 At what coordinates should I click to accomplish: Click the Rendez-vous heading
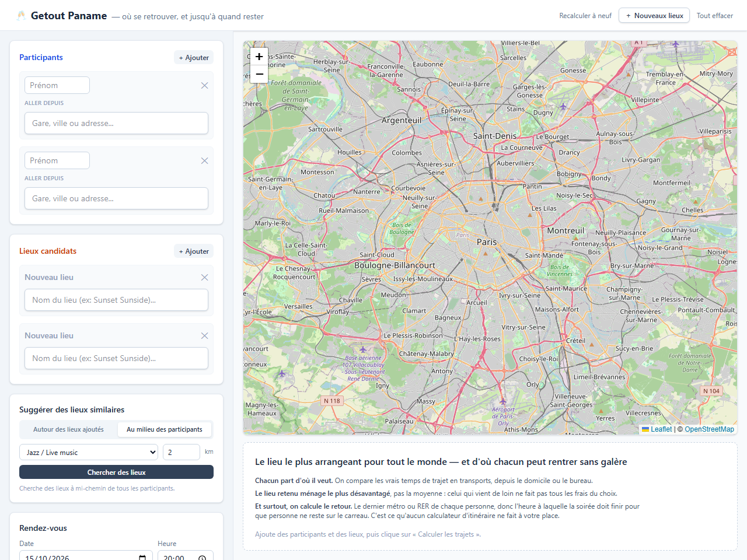43,528
